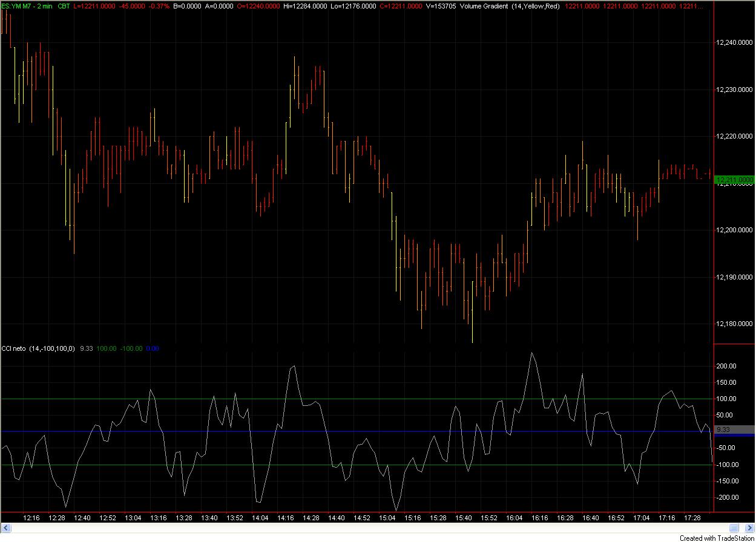
Task: Click the 200.00 CCI axis label
Action: (726, 366)
